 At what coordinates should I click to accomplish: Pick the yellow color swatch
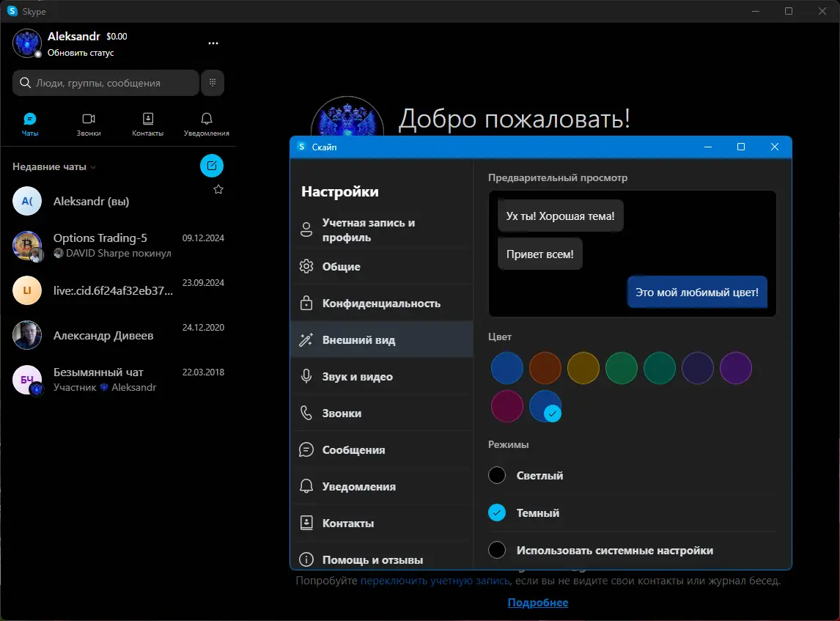coord(583,368)
